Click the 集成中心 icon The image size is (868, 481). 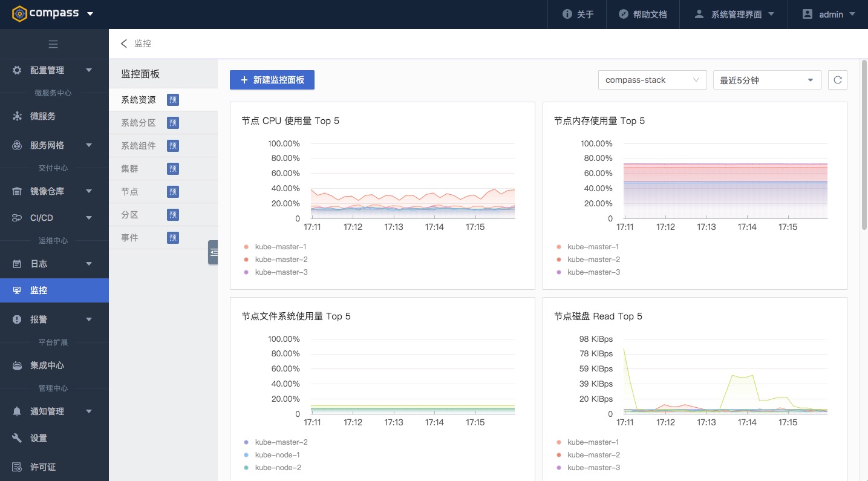17,365
